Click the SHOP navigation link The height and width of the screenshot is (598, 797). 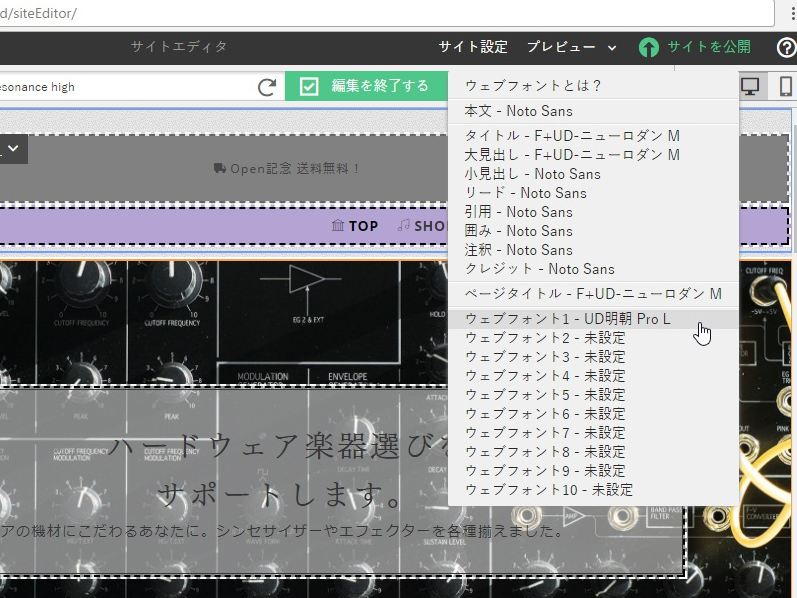pos(430,226)
